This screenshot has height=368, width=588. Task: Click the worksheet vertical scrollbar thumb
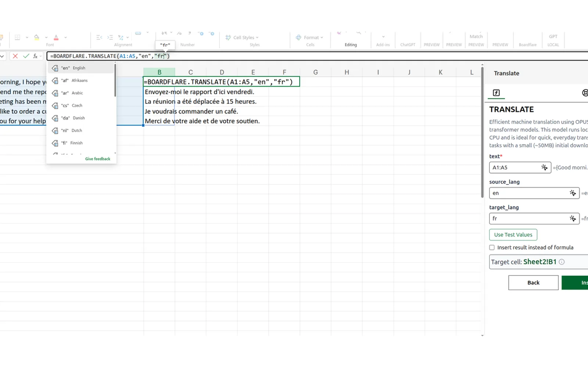point(482,132)
